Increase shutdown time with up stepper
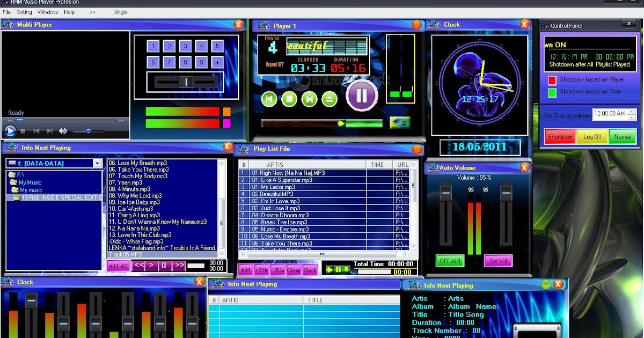The height and width of the screenshot is (338, 644). coord(632,111)
